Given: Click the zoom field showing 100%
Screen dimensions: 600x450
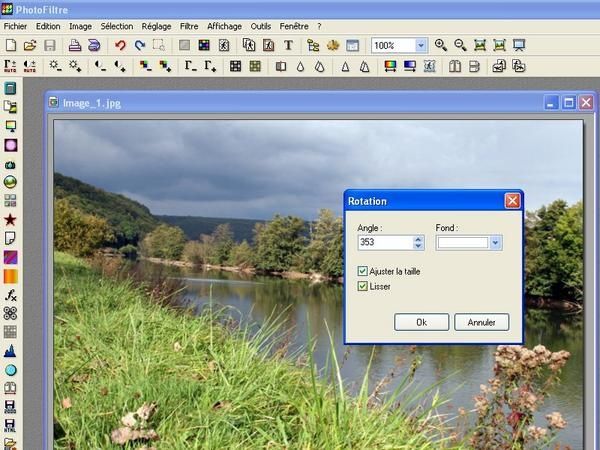Looking at the screenshot, I should click(x=393, y=46).
